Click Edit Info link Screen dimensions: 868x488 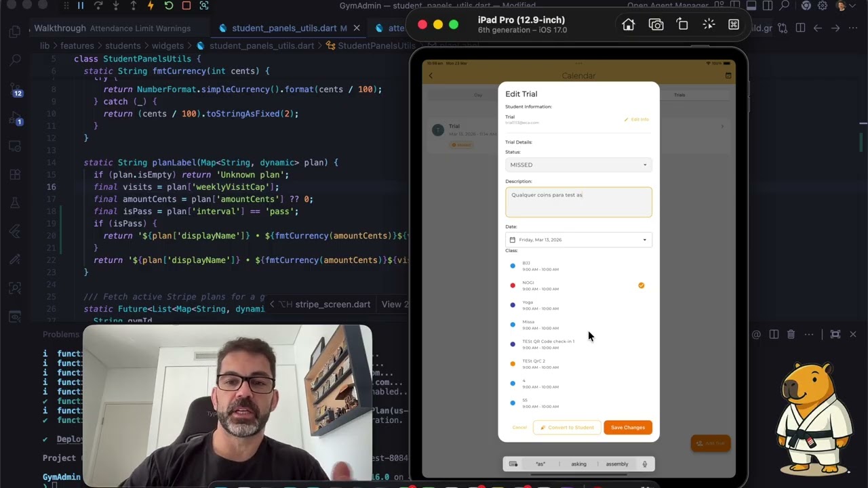click(x=637, y=119)
